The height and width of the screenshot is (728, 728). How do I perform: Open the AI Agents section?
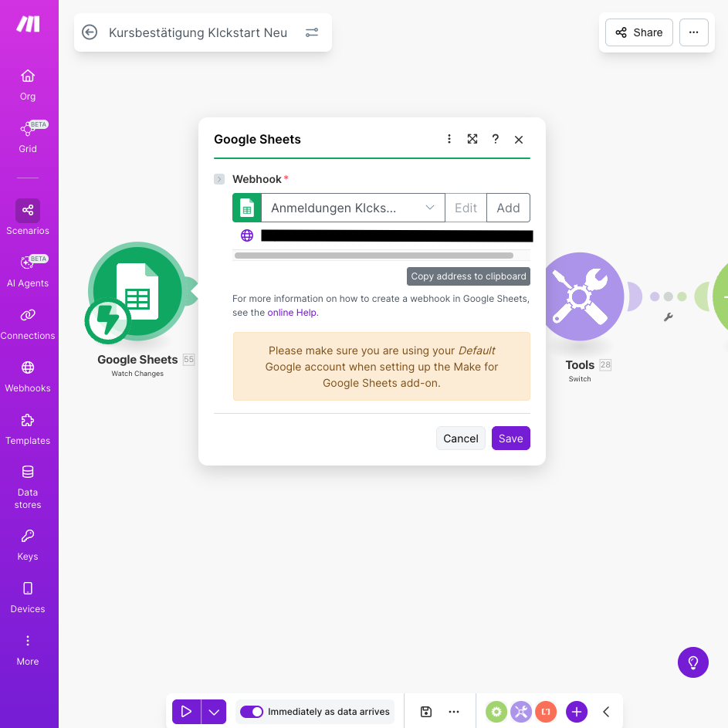click(x=27, y=272)
